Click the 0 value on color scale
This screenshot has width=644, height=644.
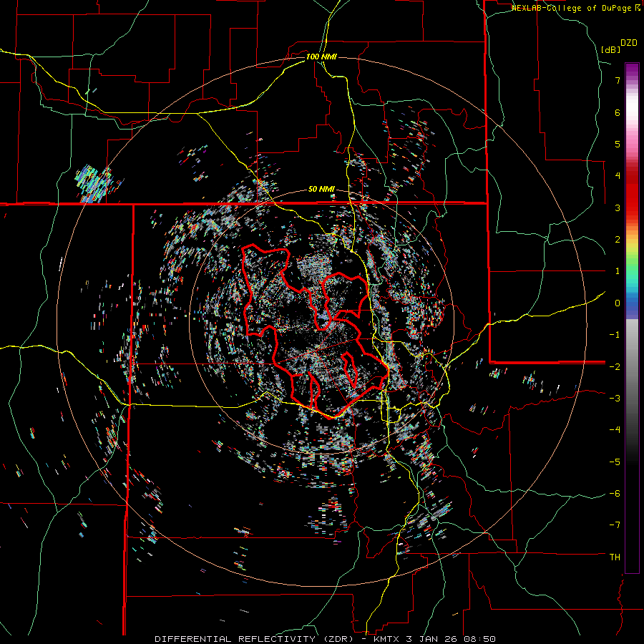pos(618,303)
